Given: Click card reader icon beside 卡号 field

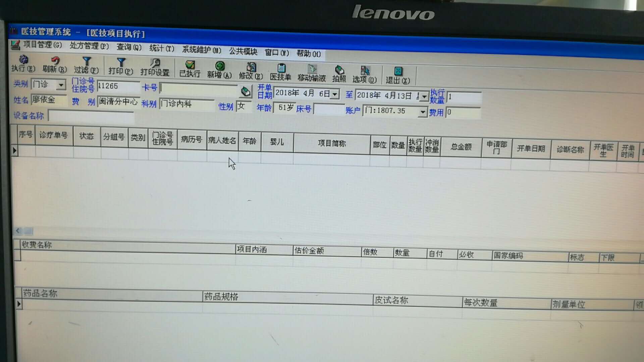Looking at the screenshot, I should coord(246,91).
